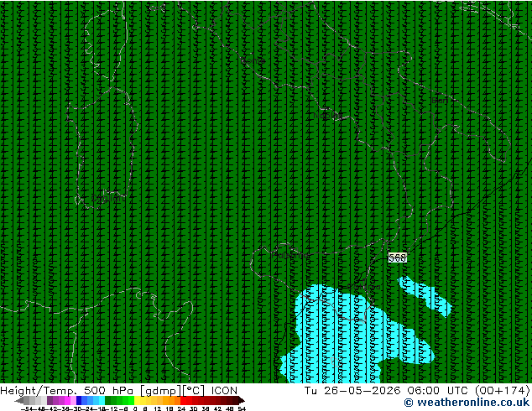This screenshot has width=532, height=411.
Task: Click the dark green swatch in the legend
Action: (107, 401)
